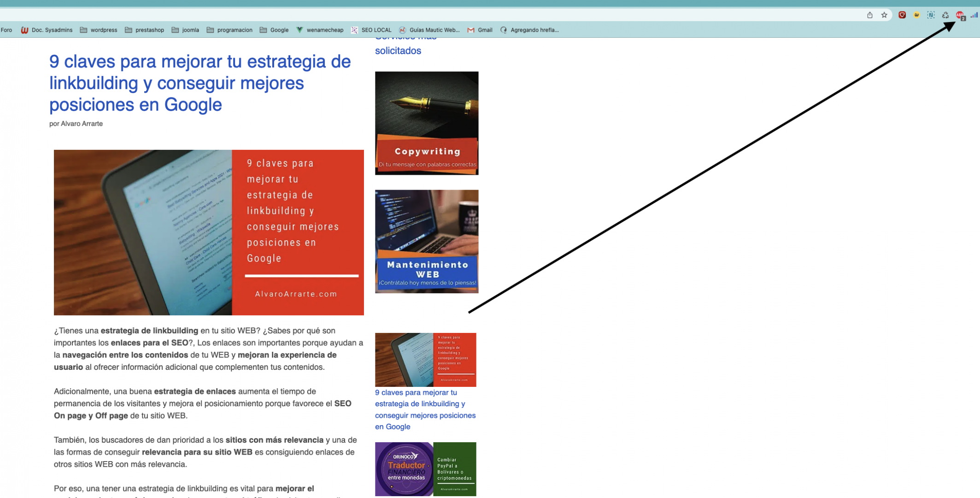Open the Guías Mautic Web bookmark

429,30
